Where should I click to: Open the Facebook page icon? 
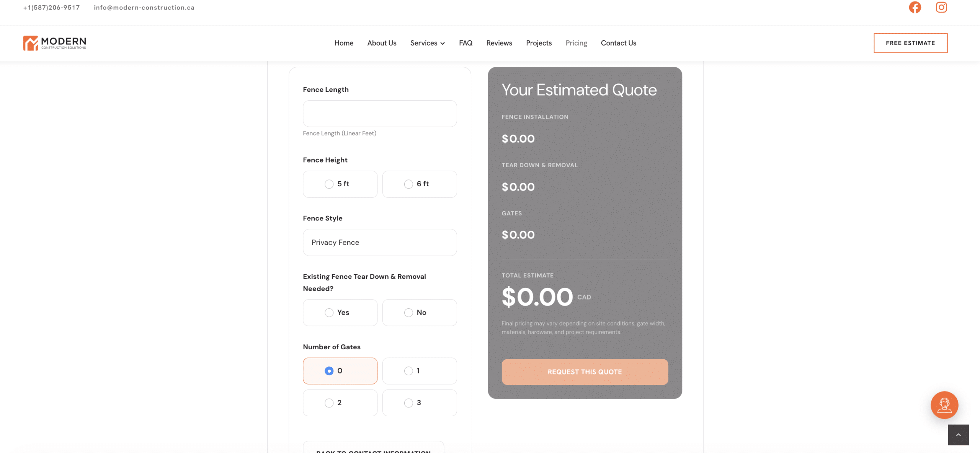[x=915, y=7]
